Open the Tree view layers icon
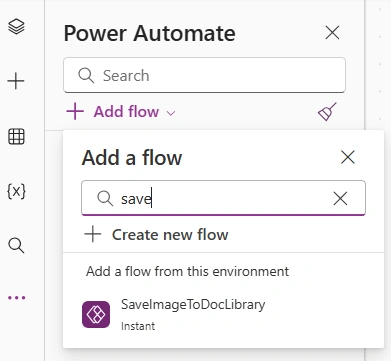The height and width of the screenshot is (361, 391). point(16,26)
